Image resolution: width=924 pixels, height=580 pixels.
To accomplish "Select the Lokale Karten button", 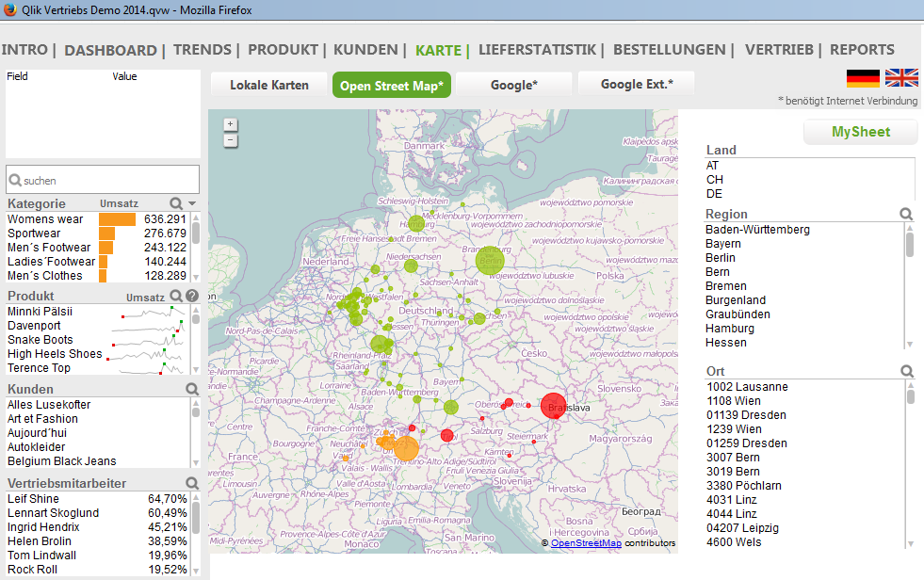I will 268,85.
